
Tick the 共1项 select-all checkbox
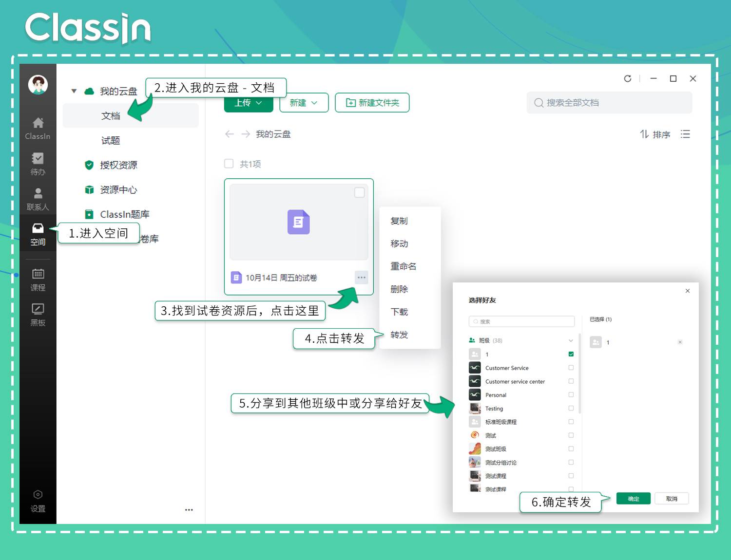click(229, 164)
